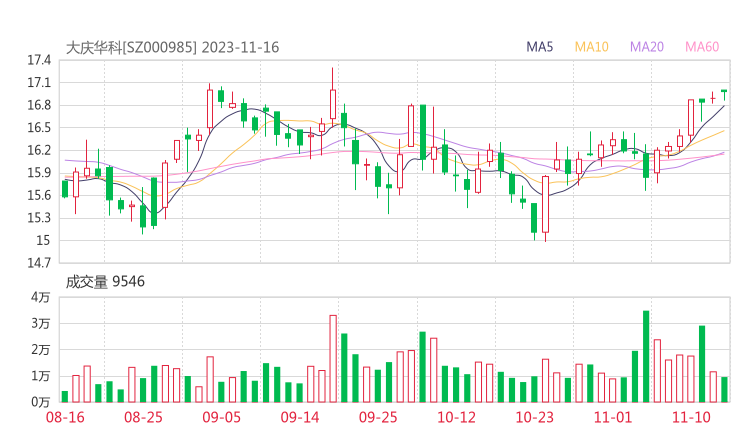This screenshot has height=440, width=740.
Task: Click the 09-25 date axis label
Action: click(x=378, y=417)
